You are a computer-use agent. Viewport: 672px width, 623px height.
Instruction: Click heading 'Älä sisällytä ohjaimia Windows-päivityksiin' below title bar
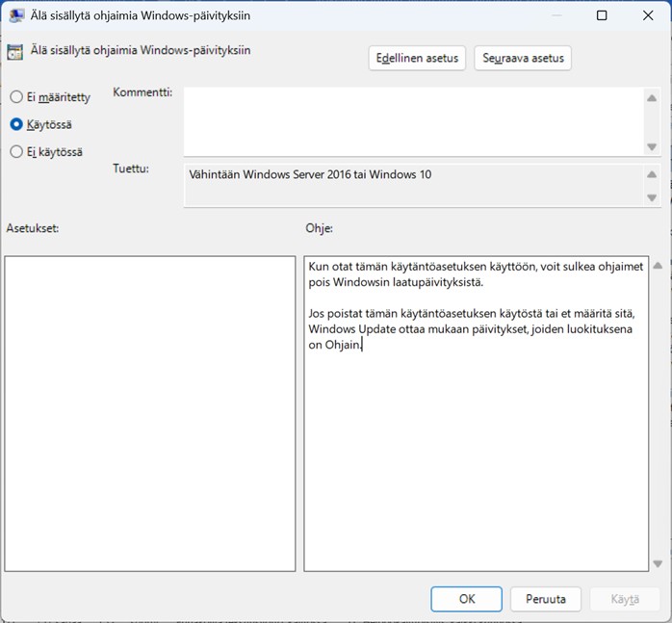pyautogui.click(x=141, y=50)
